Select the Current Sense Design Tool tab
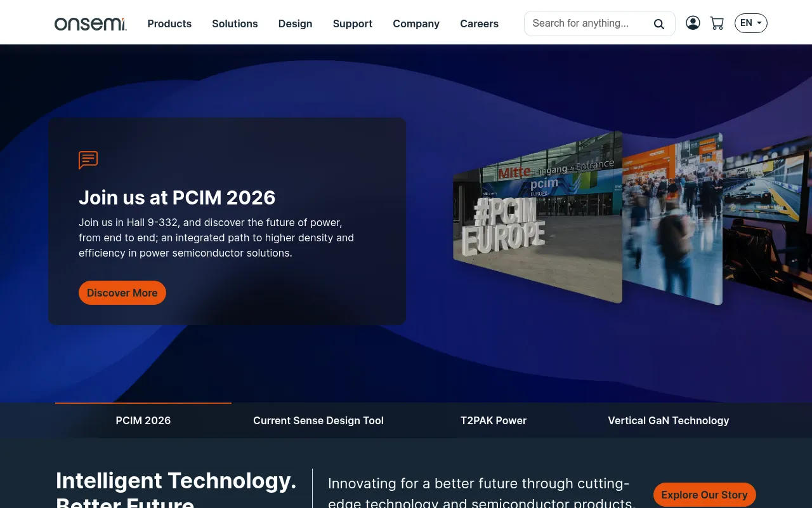Screen dimensions: 812x508 point(318,420)
